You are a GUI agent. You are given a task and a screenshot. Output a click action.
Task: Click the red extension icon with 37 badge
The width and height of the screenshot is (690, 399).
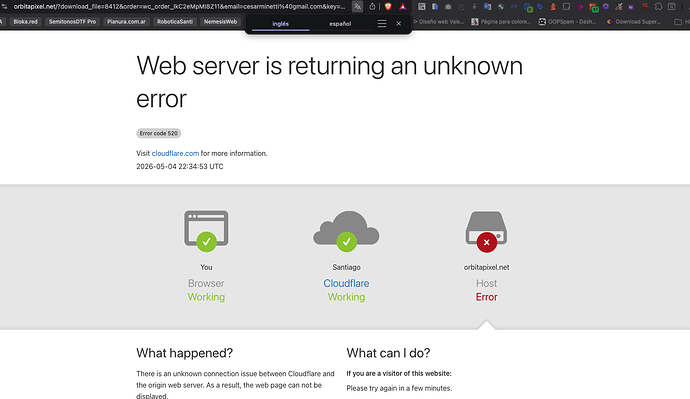tap(593, 7)
